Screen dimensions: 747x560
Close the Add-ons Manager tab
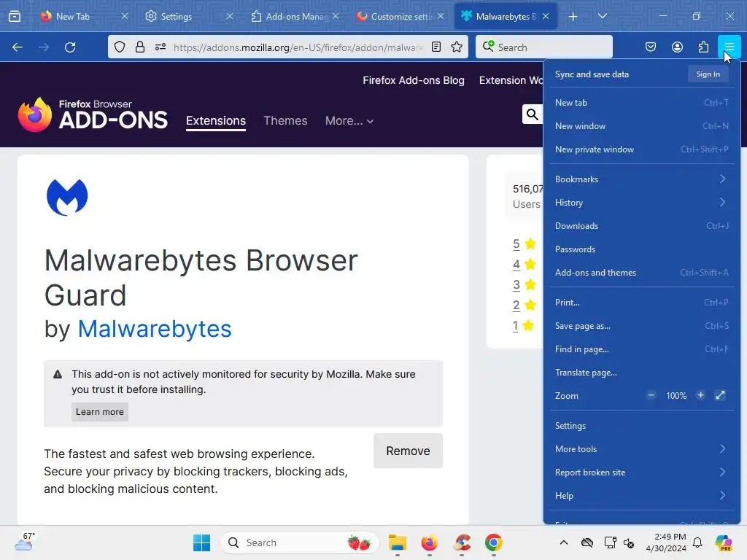(336, 16)
